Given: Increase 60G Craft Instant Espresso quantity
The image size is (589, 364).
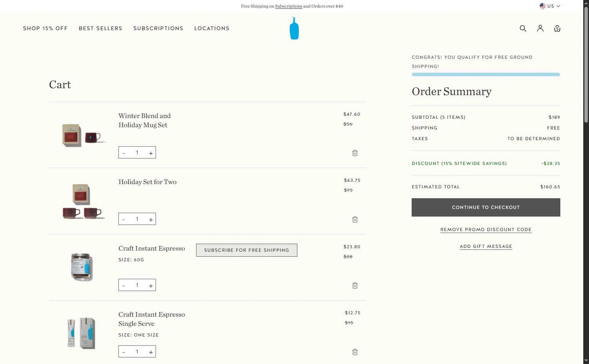Looking at the screenshot, I should 151,285.
